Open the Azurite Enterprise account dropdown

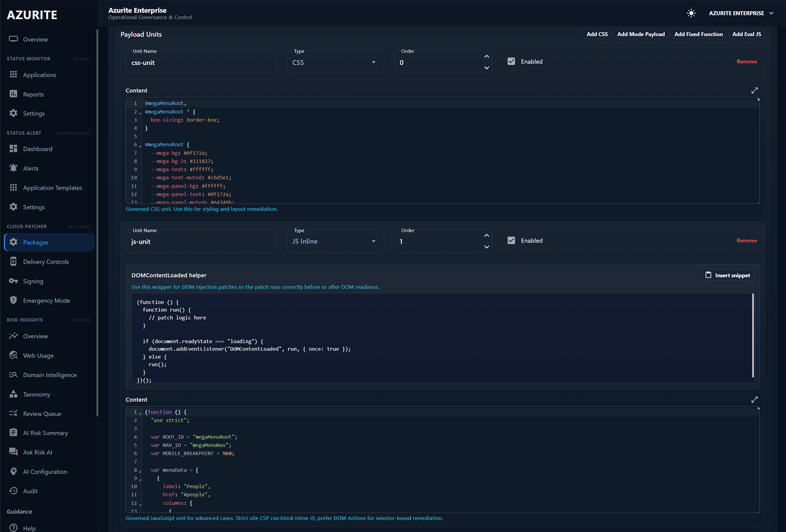tap(741, 13)
